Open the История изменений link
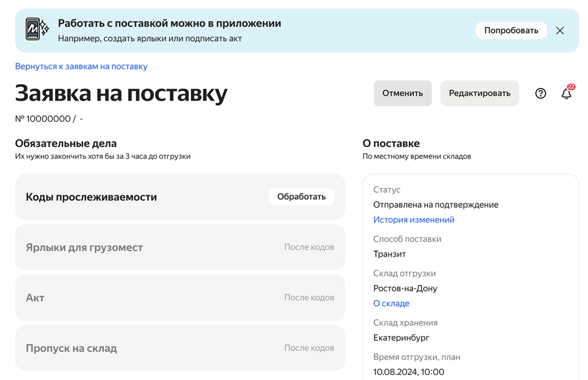 tap(414, 219)
